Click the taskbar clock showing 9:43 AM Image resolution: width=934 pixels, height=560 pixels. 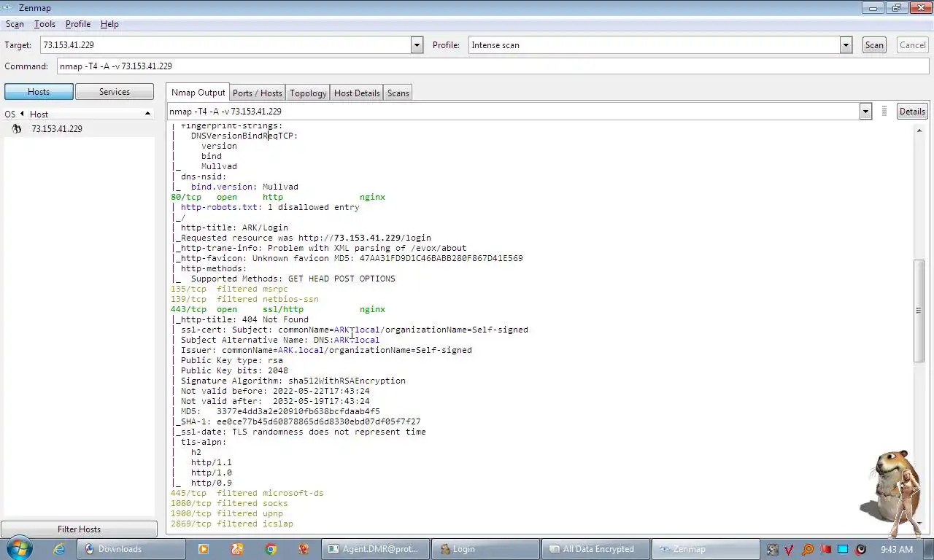coord(896,549)
